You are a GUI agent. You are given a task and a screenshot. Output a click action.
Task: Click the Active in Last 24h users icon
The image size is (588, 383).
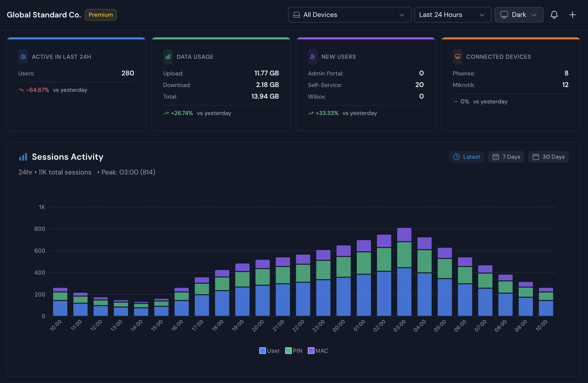tap(23, 57)
